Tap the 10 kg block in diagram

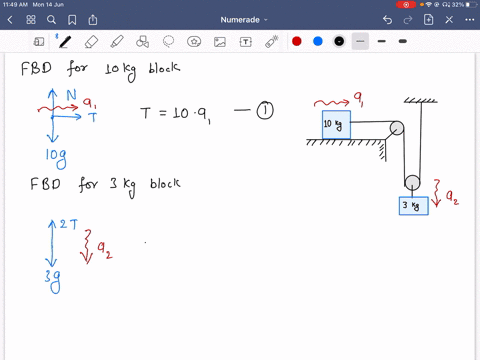click(336, 125)
